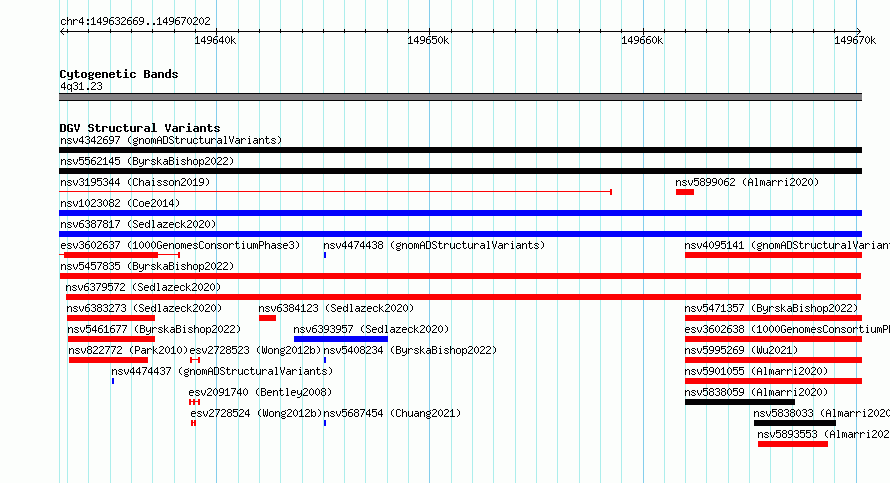Open nsv4095141 gnomADStructuralVariants label
This screenshot has height=483, width=890.
point(787,245)
